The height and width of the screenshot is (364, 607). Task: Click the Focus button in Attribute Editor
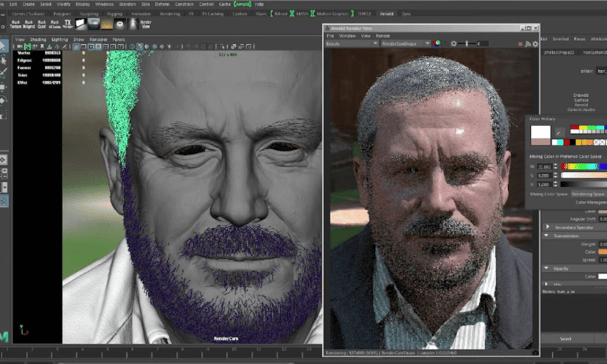pos(579,39)
